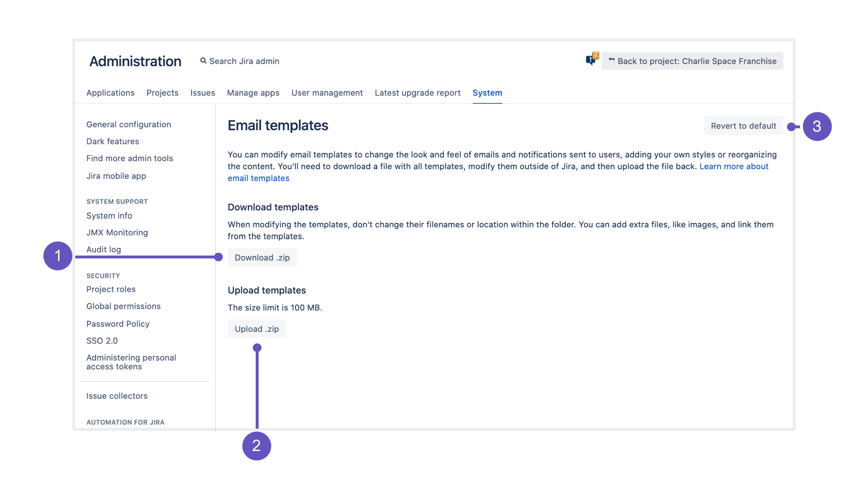Screen dimensions: 868x480
Task: Click the Jira admin search icon
Action: pyautogui.click(x=204, y=61)
